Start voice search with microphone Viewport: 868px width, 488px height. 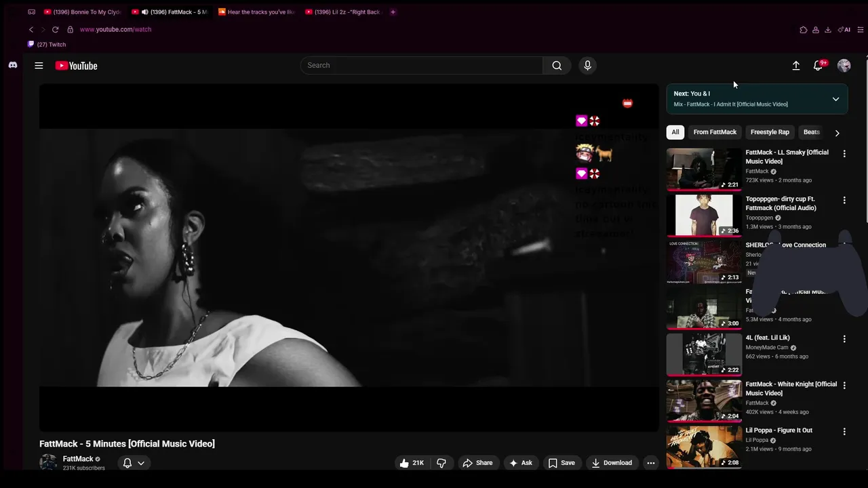587,66
